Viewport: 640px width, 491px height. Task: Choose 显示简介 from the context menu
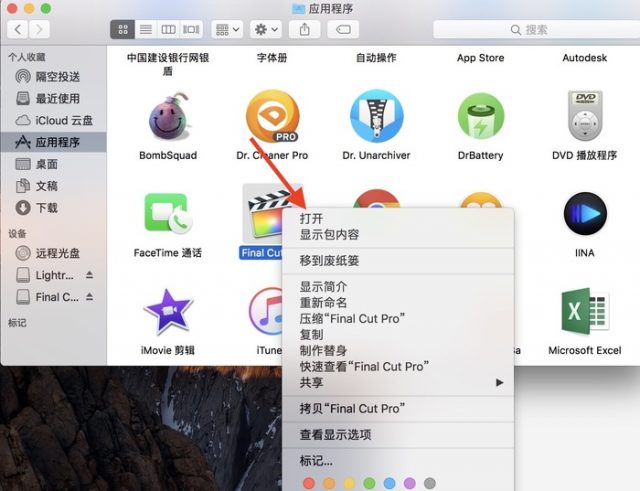coord(398,287)
